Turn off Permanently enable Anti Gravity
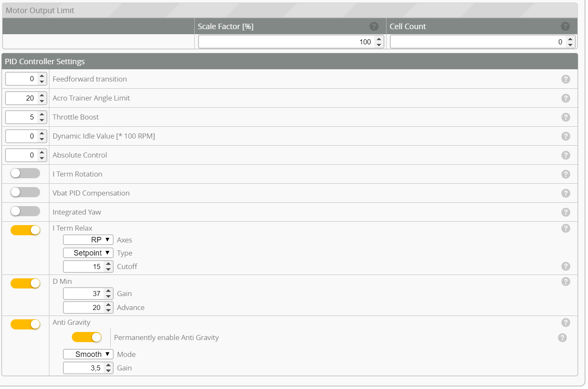588x389 pixels. 87,337
